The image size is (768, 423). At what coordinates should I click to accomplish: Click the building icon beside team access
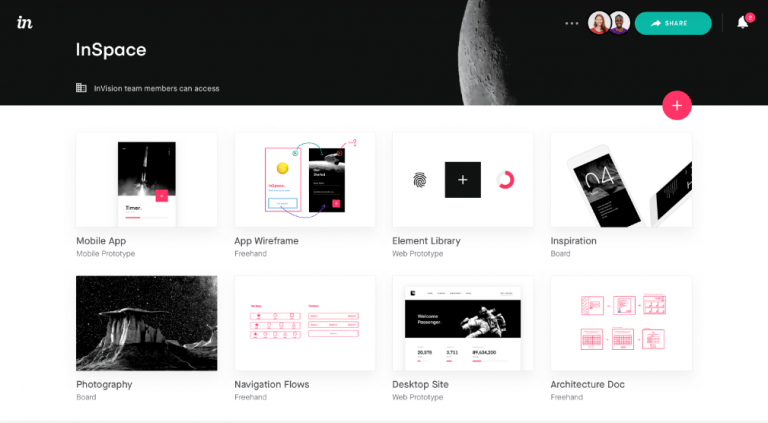81,88
